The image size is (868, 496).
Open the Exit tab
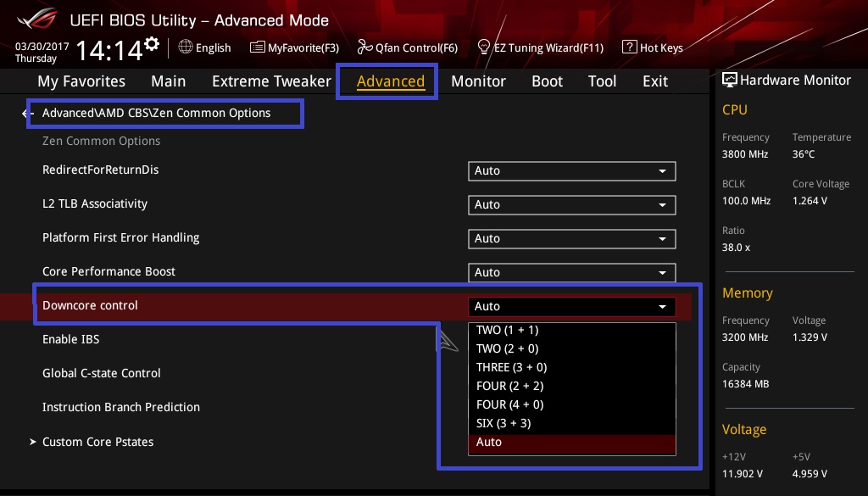(x=655, y=81)
